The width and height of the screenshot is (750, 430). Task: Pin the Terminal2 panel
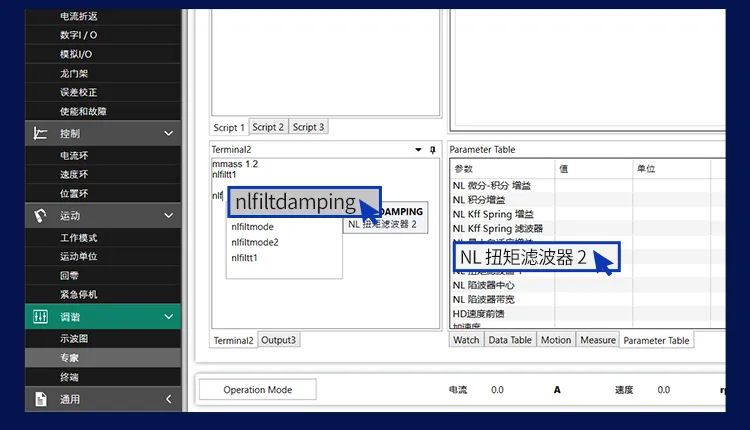432,150
